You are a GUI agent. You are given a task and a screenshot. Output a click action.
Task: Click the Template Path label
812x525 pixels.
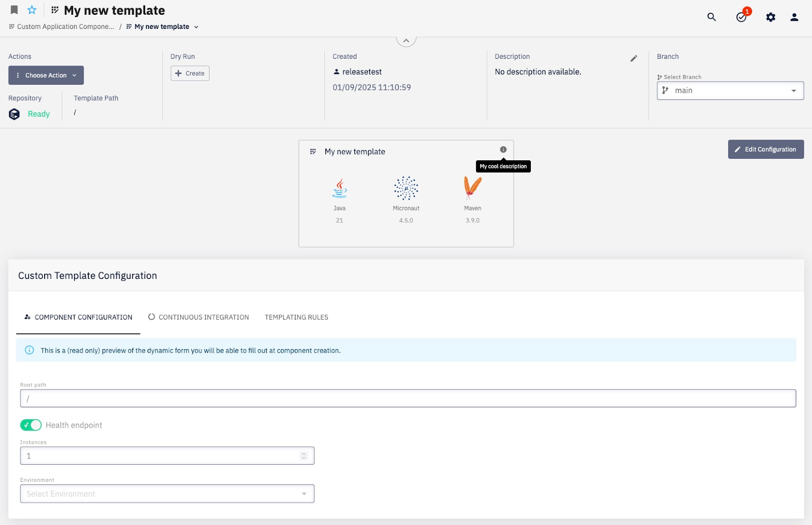(96, 98)
